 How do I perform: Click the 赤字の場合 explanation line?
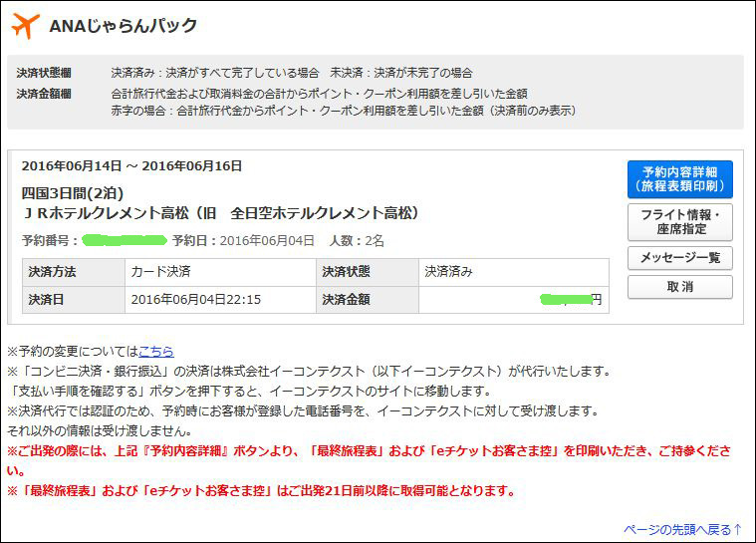click(x=344, y=111)
